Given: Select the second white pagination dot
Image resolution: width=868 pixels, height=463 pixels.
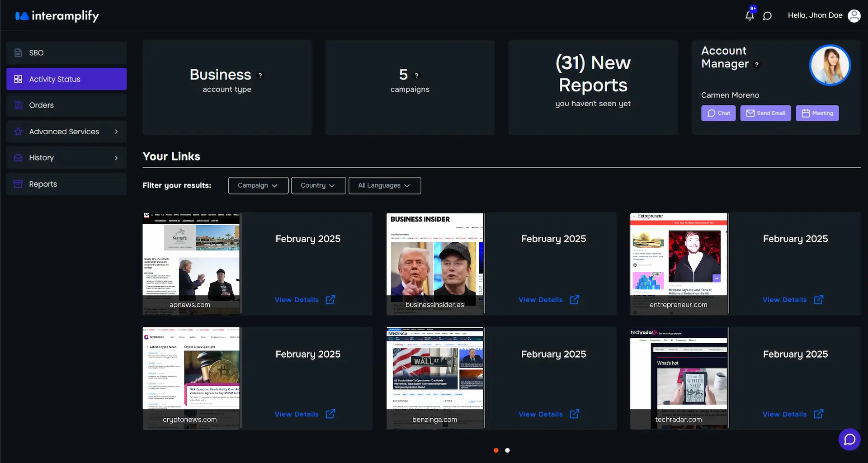Looking at the screenshot, I should pos(507,450).
